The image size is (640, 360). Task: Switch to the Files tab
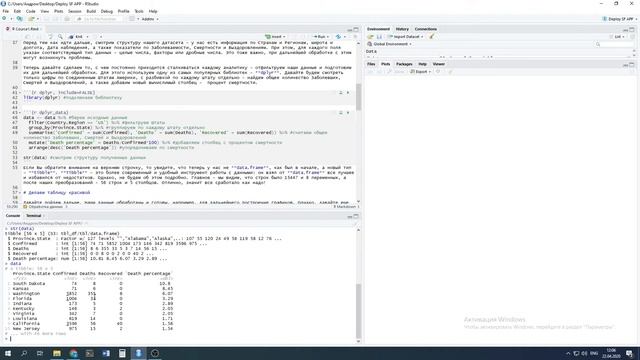pyautogui.click(x=371, y=64)
